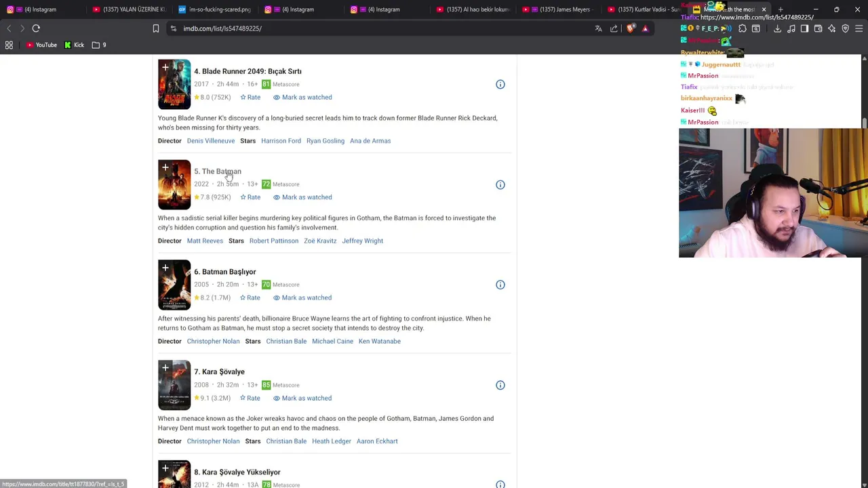The image size is (868, 488).
Task: Open a new browser tab
Action: click(781, 9)
